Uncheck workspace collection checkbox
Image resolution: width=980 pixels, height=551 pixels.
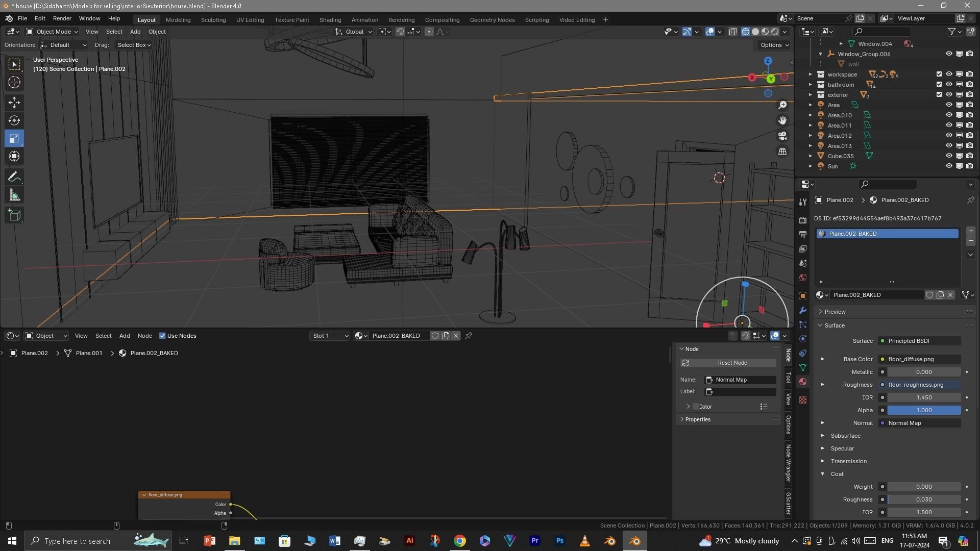click(x=939, y=74)
